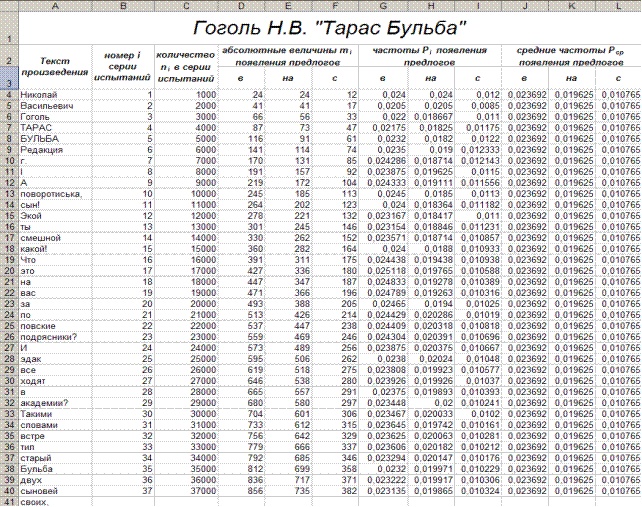
Task: Click cell with value 37000
Action: point(186,491)
